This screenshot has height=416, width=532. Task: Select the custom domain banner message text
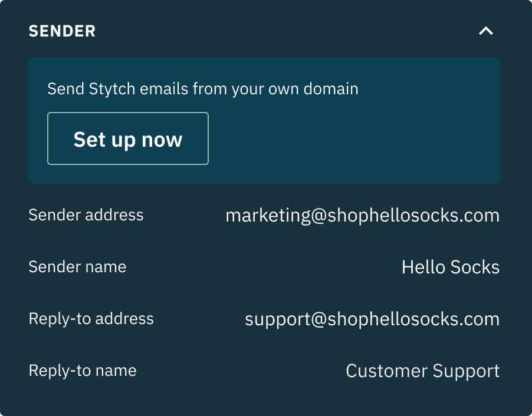(x=203, y=89)
